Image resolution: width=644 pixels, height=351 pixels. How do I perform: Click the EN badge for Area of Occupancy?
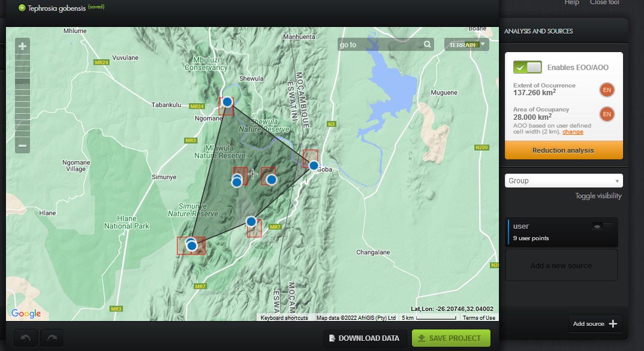pyautogui.click(x=606, y=114)
